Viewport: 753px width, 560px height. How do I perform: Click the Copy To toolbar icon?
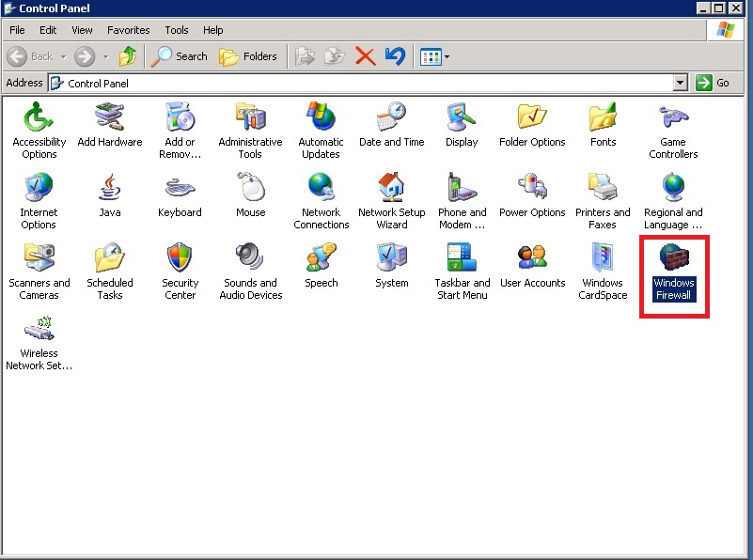(335, 56)
